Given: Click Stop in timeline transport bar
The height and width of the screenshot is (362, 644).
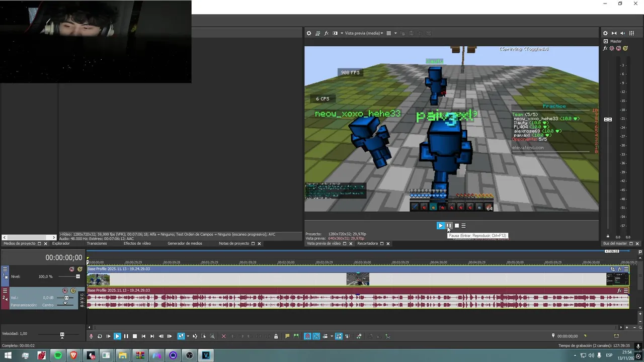Looking at the screenshot, I should point(135,336).
